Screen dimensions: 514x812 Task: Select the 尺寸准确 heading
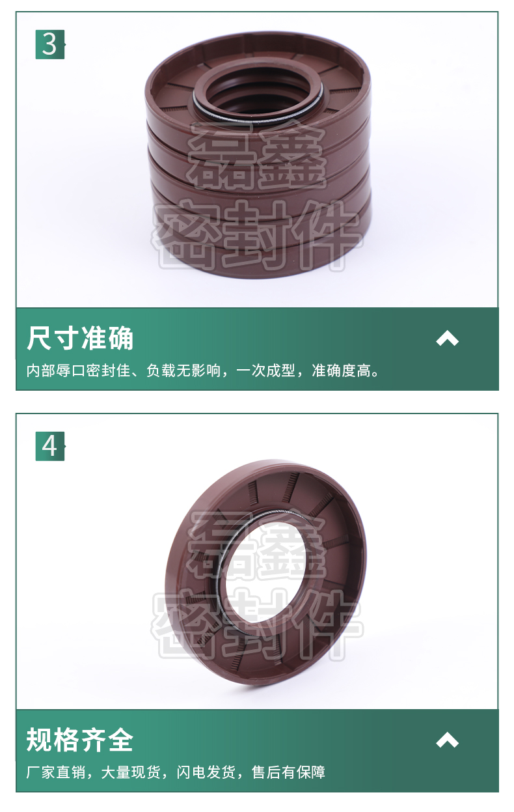pos(80,339)
